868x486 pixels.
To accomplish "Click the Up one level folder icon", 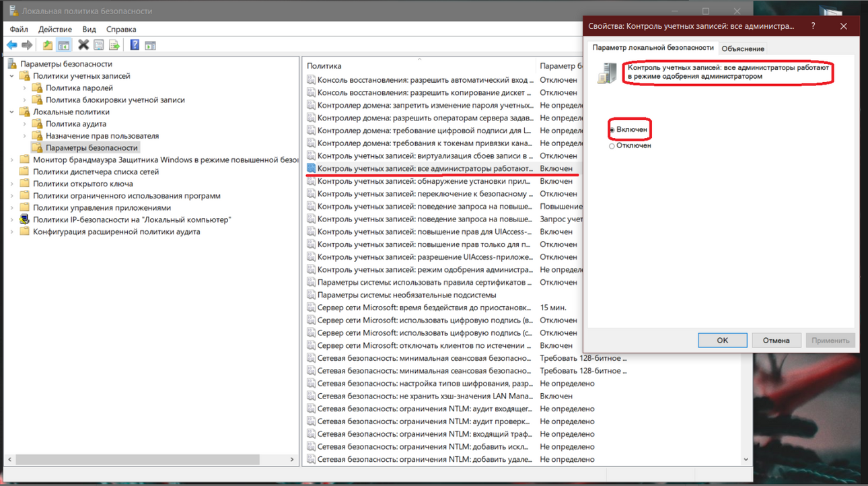I will coord(48,45).
